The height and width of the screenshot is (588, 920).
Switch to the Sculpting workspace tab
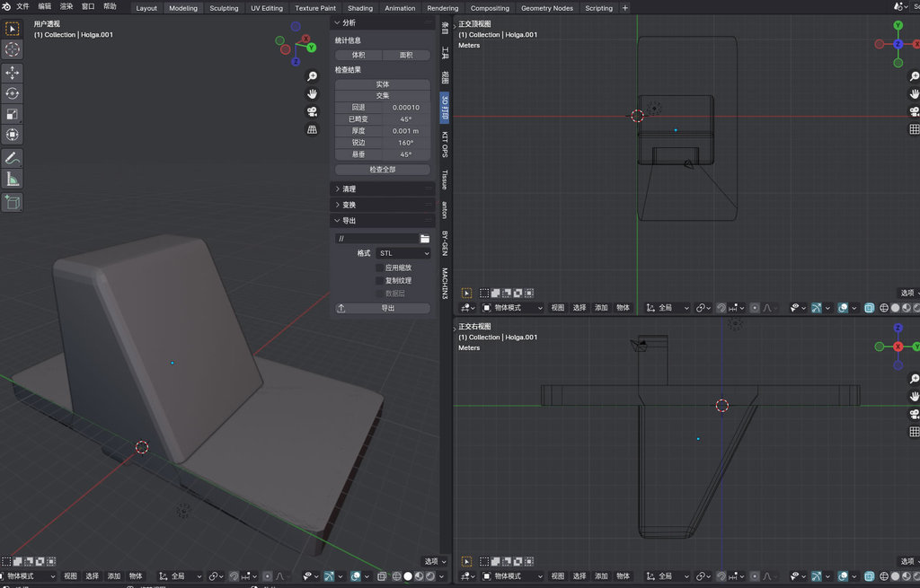pos(224,8)
